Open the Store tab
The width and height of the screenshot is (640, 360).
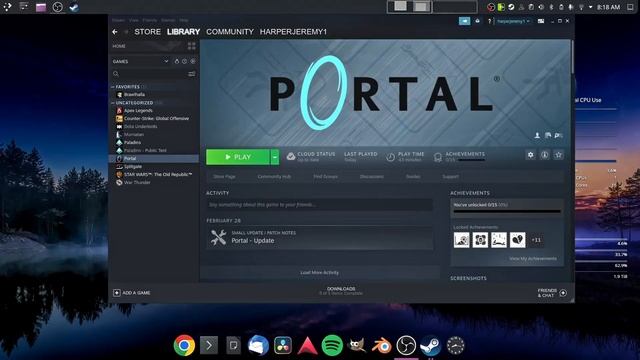147,32
